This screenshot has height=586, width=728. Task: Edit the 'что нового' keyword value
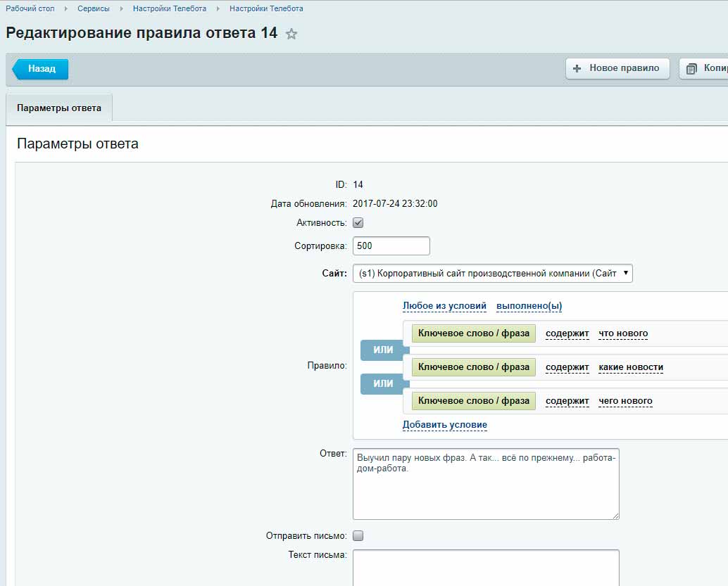click(x=623, y=333)
